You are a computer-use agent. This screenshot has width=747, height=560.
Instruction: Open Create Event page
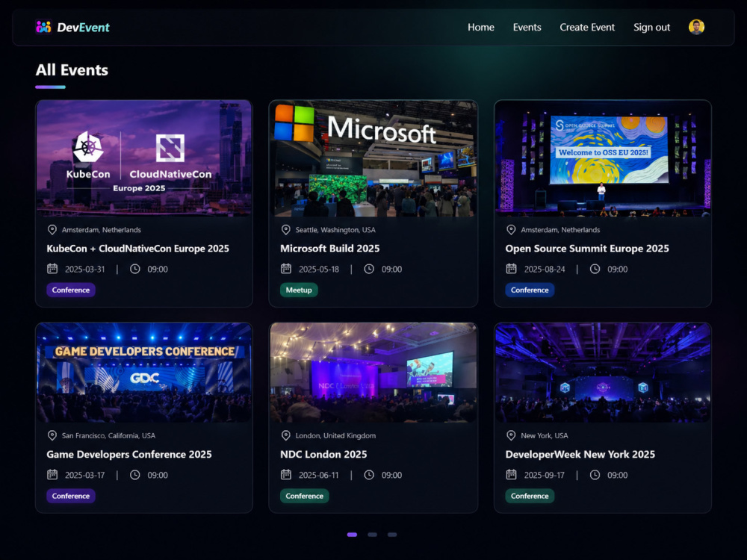(587, 27)
